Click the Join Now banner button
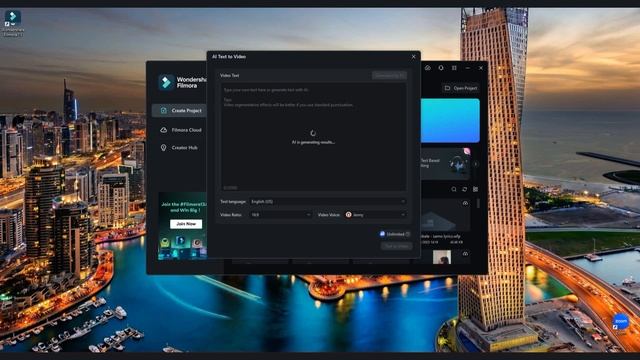Screen dimensions: 640x360 [186, 224]
